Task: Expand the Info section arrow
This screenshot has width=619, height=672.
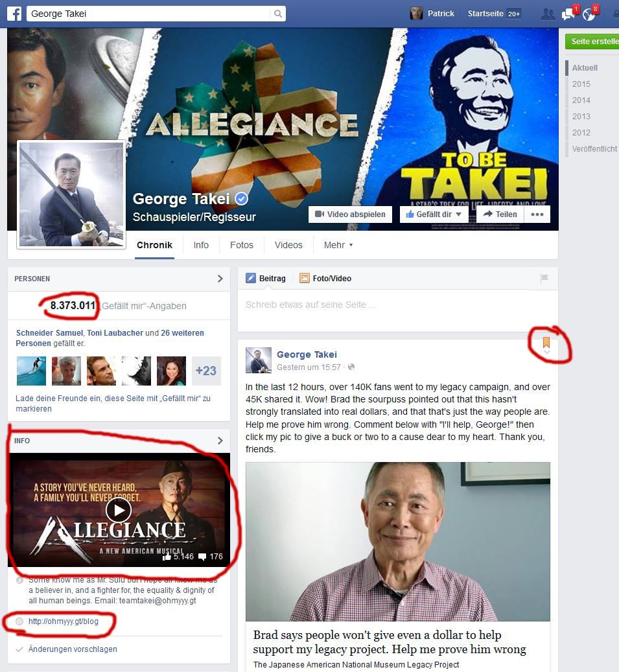Action: coord(220,441)
